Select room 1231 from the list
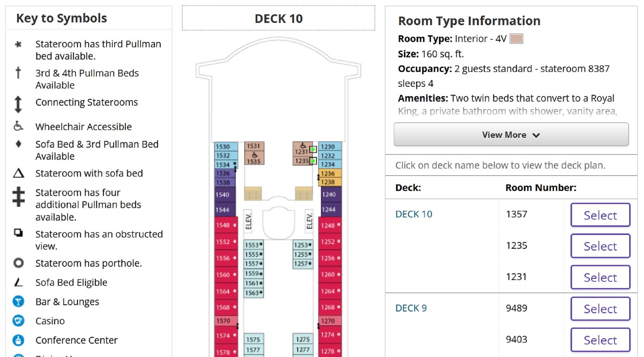644x357 pixels. click(600, 277)
